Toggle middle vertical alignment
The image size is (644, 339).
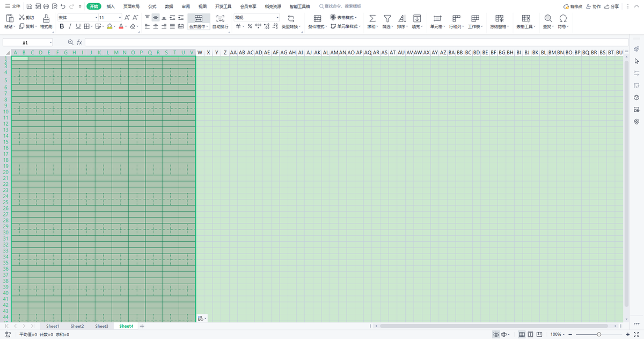coord(156,17)
